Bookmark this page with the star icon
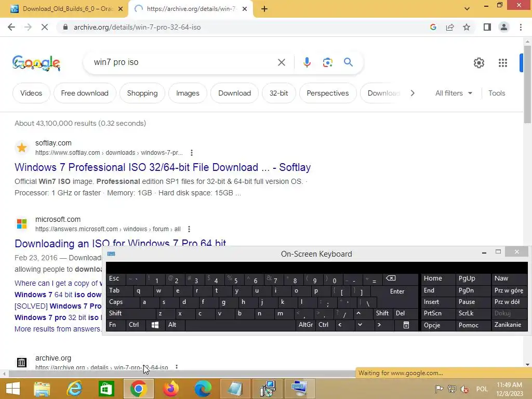The height and width of the screenshot is (399, 532). [x=467, y=27]
